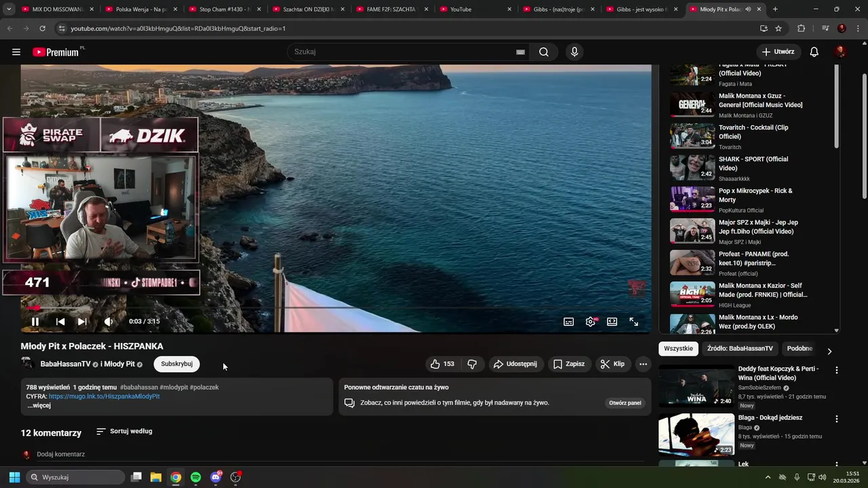
Task: Pause the video
Action: tap(35, 322)
